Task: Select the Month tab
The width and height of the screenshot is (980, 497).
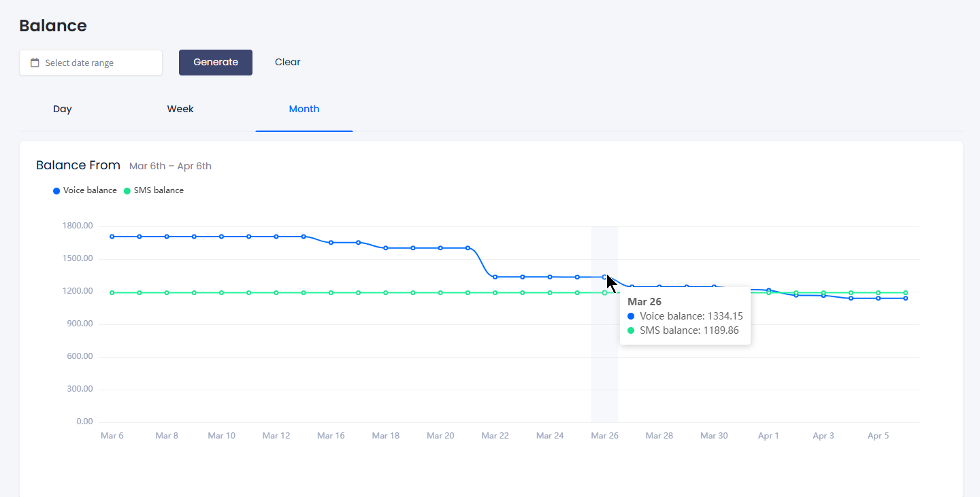Action: coord(304,109)
